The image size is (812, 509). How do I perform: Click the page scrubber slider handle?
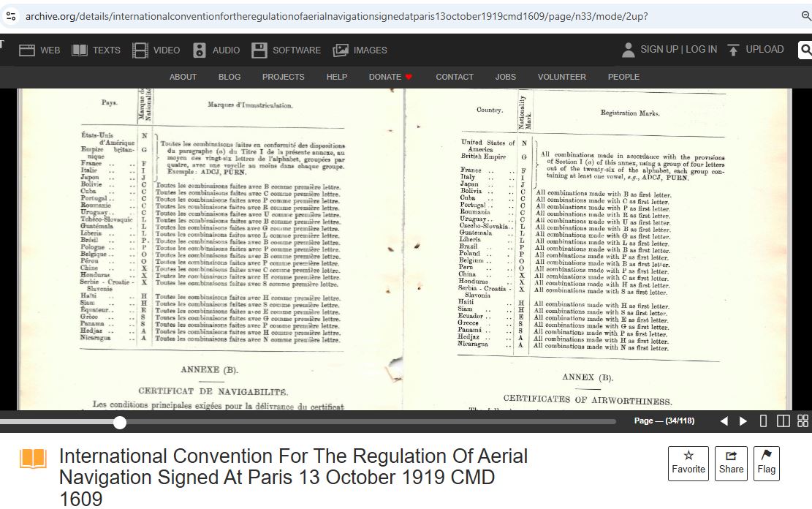click(120, 422)
